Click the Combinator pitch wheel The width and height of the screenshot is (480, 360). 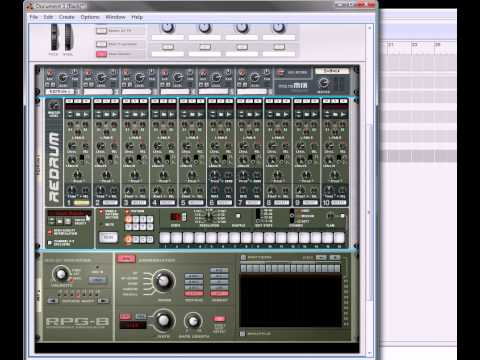tap(54, 37)
